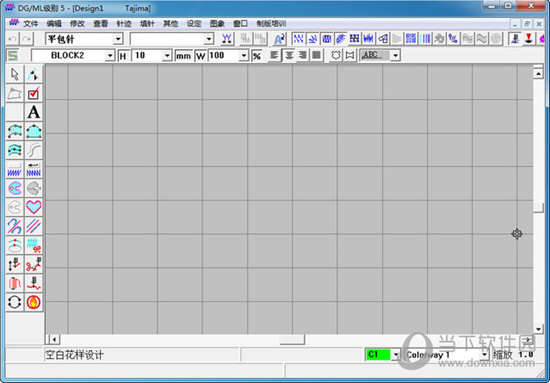Image resolution: width=550 pixels, height=383 pixels.
Task: Open the 查看 menu
Action: tap(100, 23)
